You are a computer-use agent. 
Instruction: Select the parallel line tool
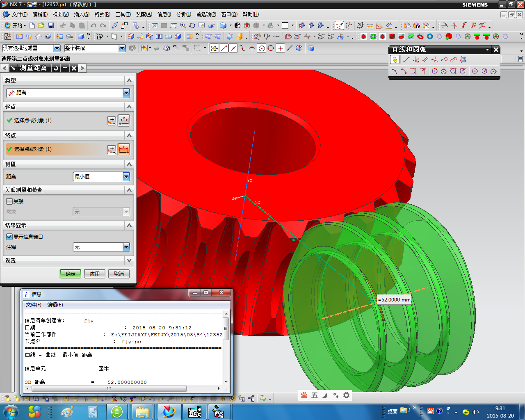click(425, 60)
